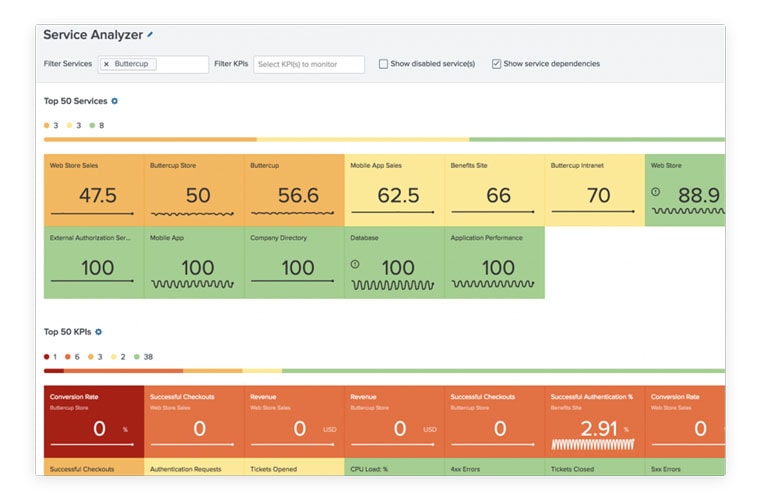
Task: Click the dark red KPI severity dot
Action: tap(47, 356)
